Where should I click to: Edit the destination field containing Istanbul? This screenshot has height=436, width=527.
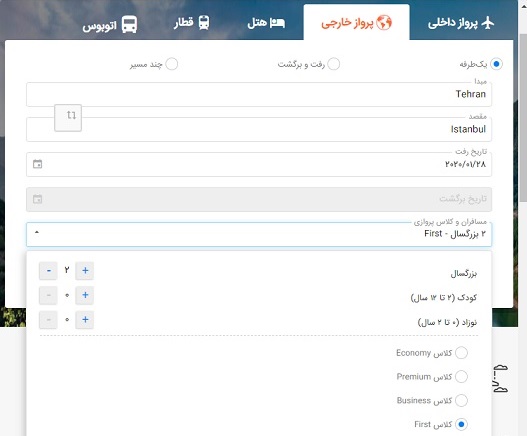[x=259, y=129]
